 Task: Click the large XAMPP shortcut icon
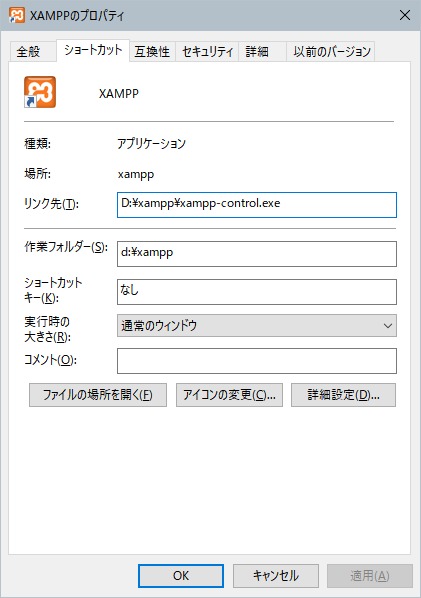coord(40,92)
